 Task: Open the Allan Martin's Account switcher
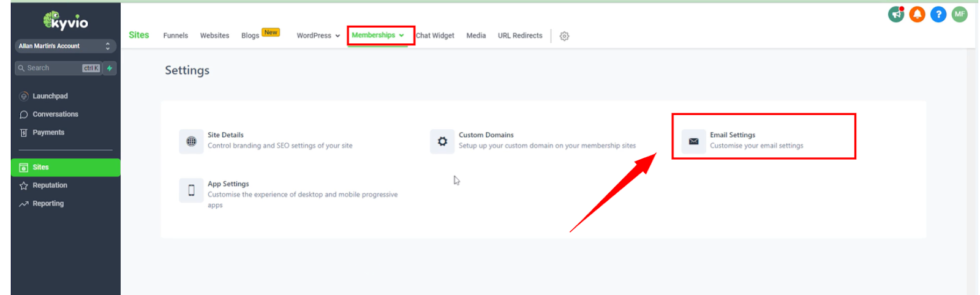click(x=65, y=46)
